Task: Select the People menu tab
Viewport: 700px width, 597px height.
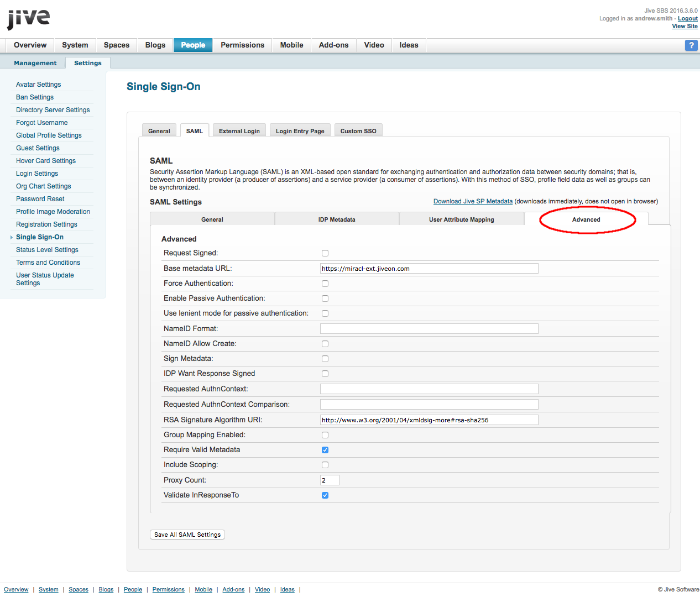Action: click(x=193, y=45)
